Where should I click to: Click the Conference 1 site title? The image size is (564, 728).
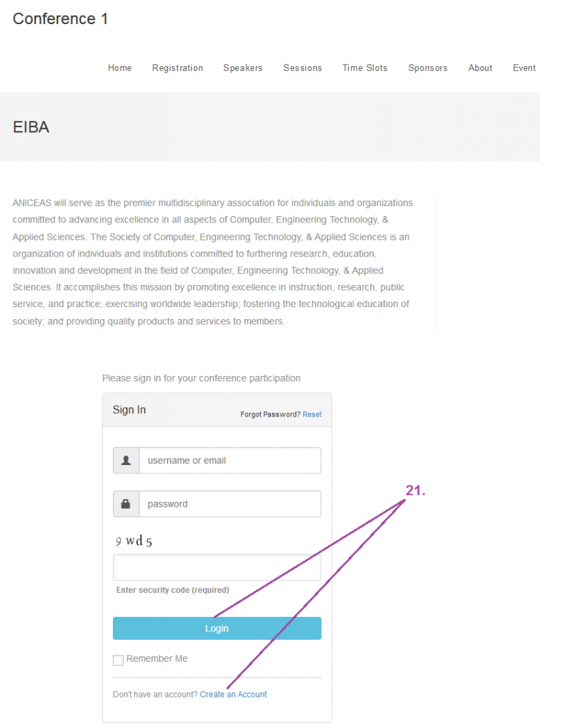[60, 18]
